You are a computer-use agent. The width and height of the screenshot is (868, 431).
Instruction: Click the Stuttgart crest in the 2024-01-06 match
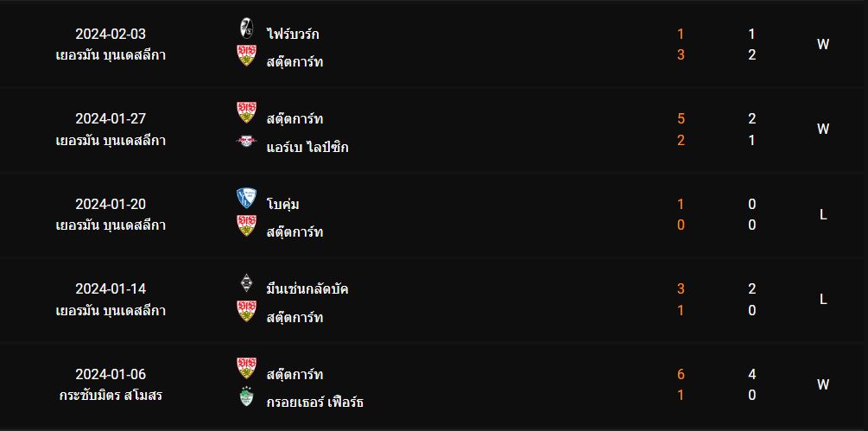coord(246,368)
